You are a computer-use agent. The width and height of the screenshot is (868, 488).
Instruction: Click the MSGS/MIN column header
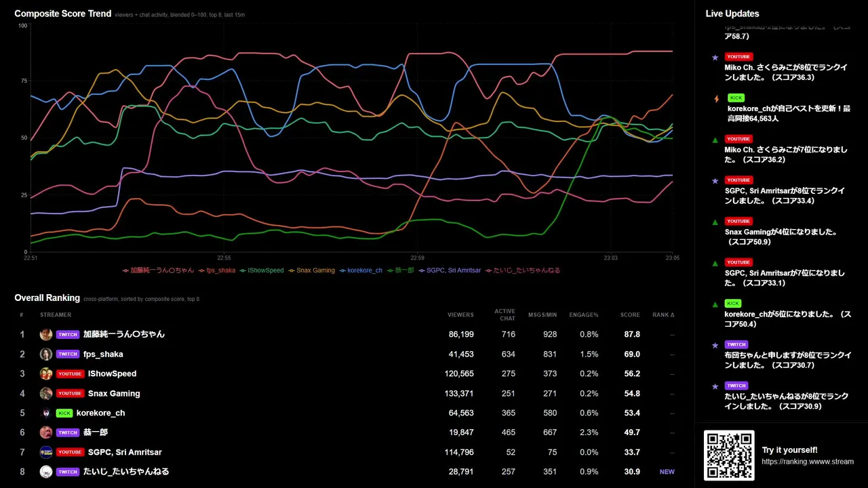click(542, 315)
